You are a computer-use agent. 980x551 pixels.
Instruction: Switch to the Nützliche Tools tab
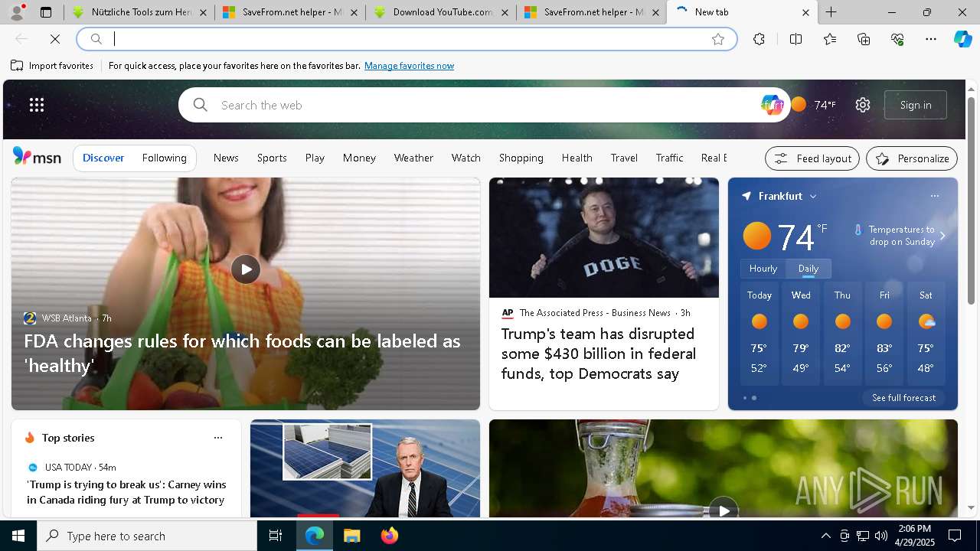(139, 12)
